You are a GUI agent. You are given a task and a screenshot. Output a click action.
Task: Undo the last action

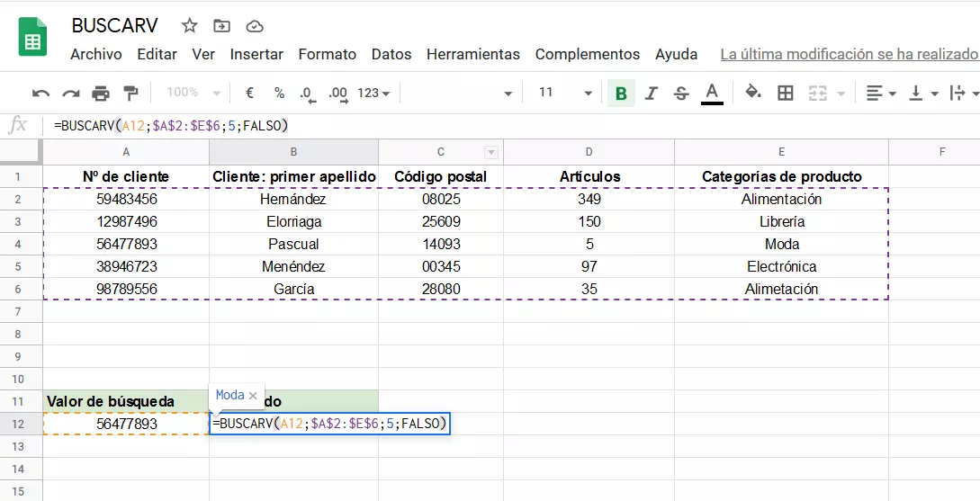(x=40, y=94)
